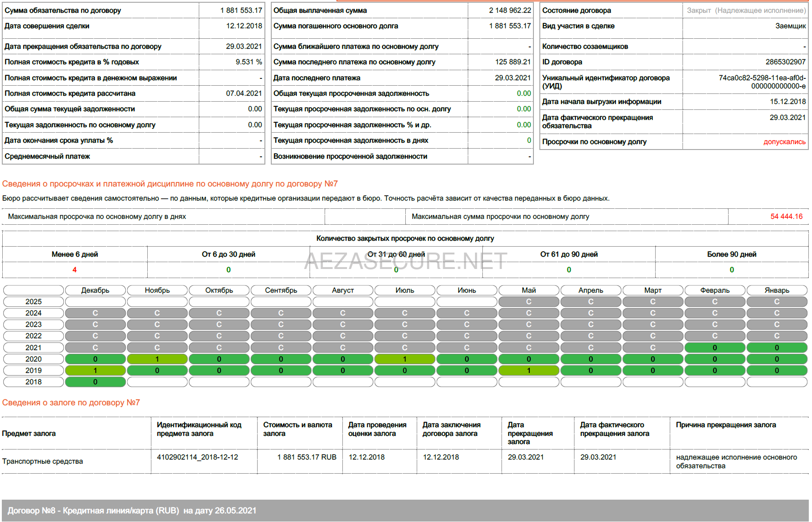Click the 'Среднемесячный платеж' row label

pyautogui.click(x=47, y=156)
